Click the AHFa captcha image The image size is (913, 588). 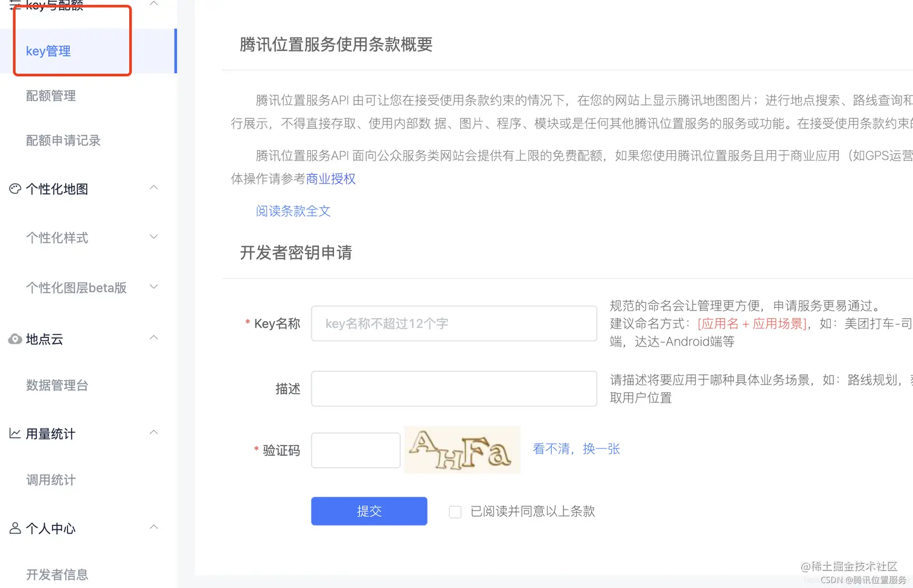tap(462, 450)
